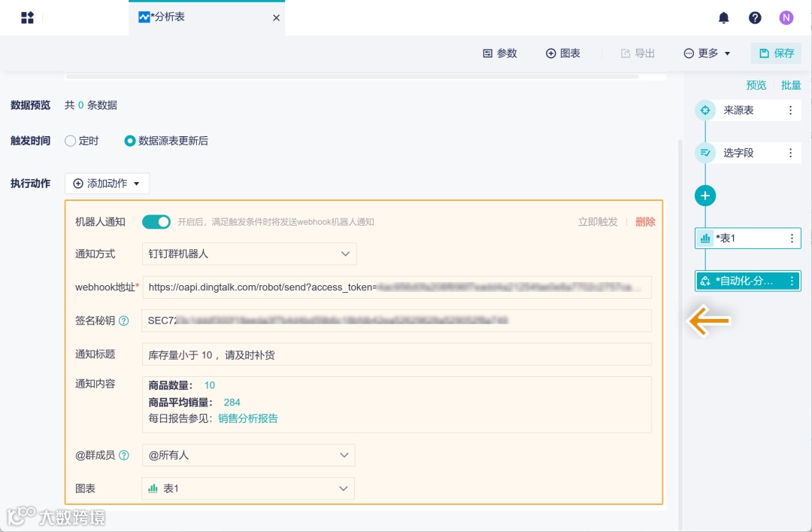Open the 通知方式 dropdown
This screenshot has width=812, height=532.
coord(248,254)
